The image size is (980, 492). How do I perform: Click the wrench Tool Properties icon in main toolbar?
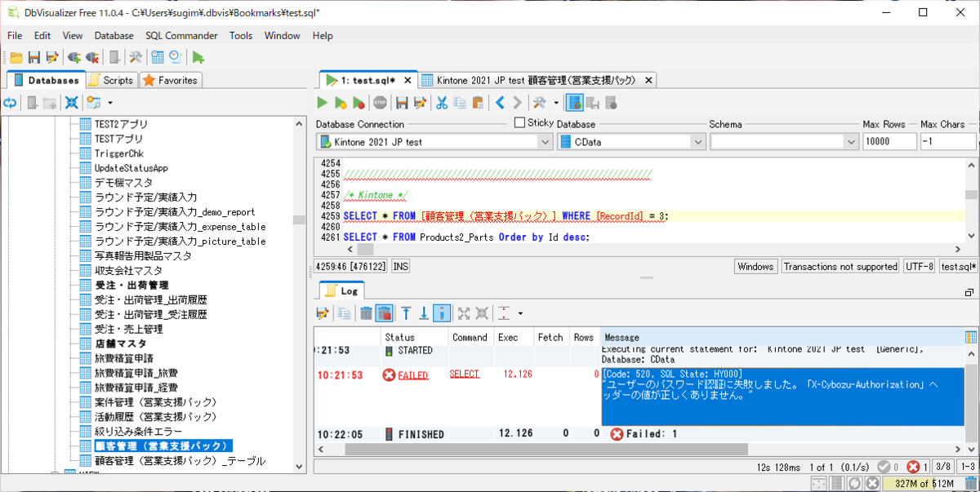[135, 57]
